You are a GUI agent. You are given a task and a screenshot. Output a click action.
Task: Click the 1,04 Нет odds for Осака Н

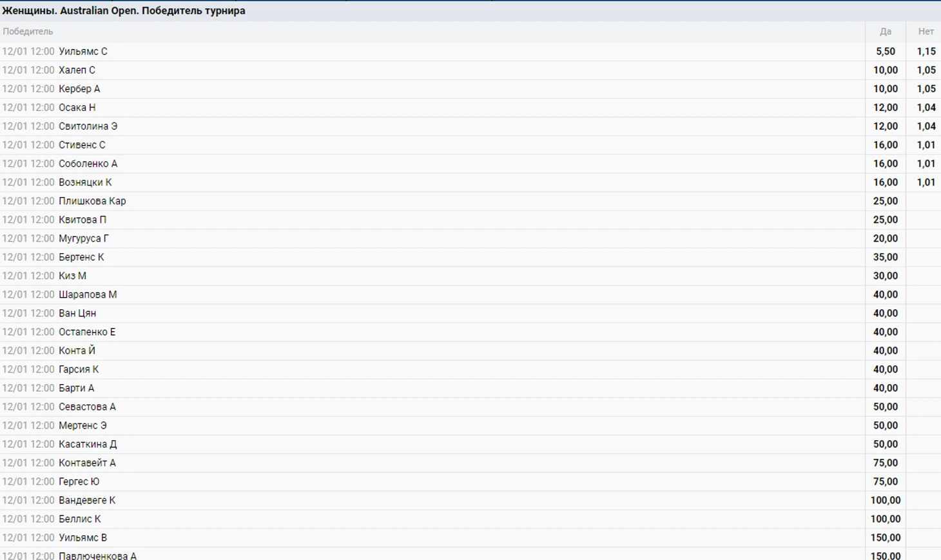(926, 108)
